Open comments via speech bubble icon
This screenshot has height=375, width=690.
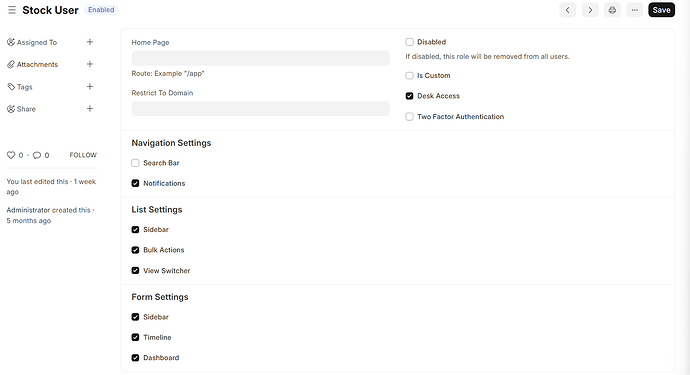click(x=37, y=155)
